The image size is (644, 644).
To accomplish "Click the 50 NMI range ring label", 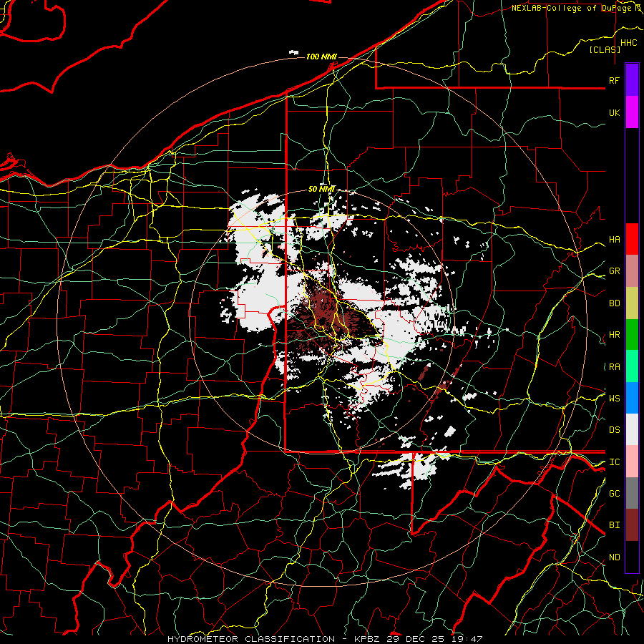I will 321,189.
